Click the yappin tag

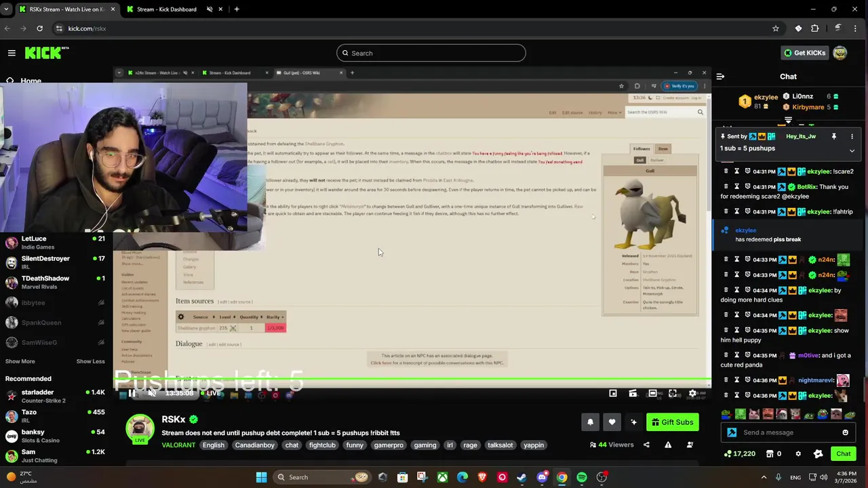[534, 445]
